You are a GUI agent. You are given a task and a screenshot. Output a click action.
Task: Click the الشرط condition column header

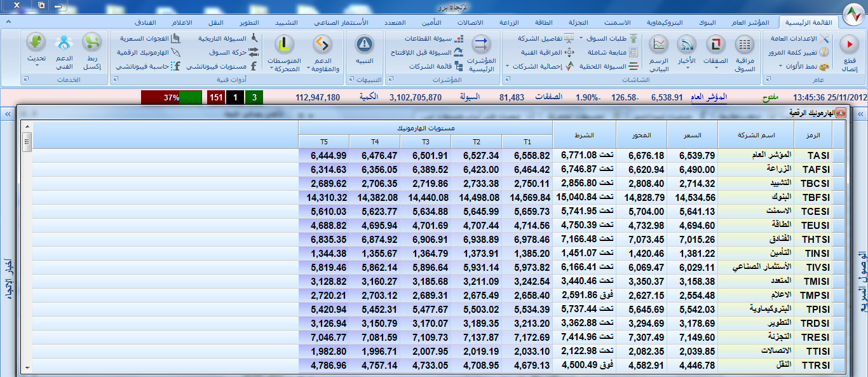(x=584, y=135)
